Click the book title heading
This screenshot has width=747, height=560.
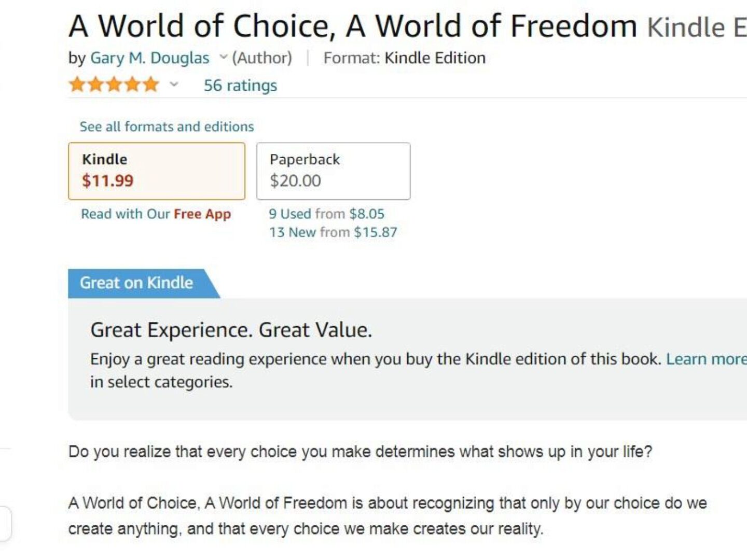tap(353, 26)
